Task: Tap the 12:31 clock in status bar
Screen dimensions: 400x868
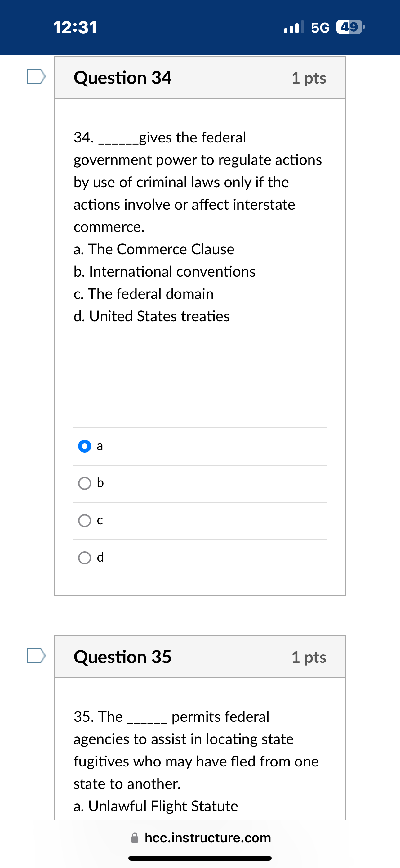Action: tap(75, 28)
